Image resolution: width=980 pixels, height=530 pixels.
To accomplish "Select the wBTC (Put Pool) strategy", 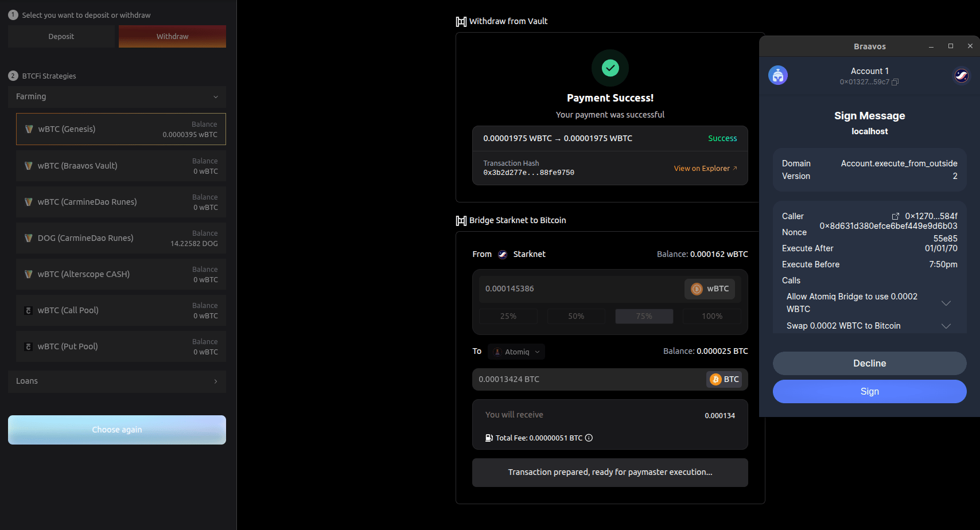I will click(121, 346).
